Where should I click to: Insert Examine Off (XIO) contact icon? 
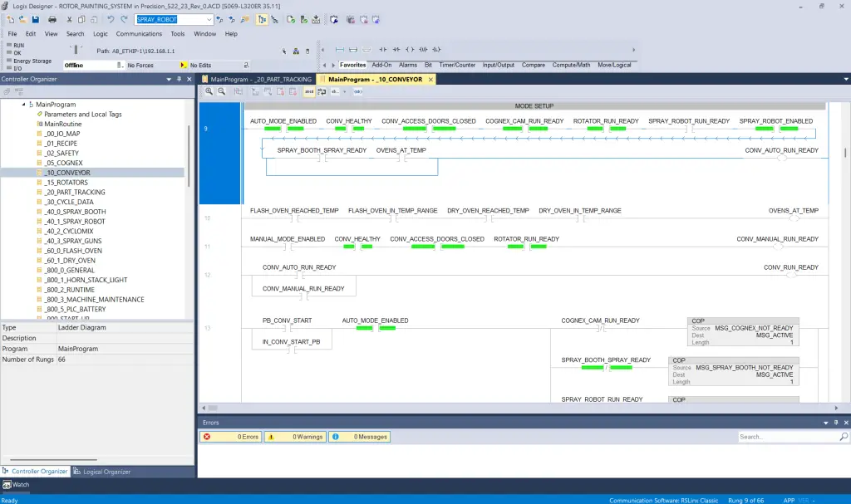point(396,49)
